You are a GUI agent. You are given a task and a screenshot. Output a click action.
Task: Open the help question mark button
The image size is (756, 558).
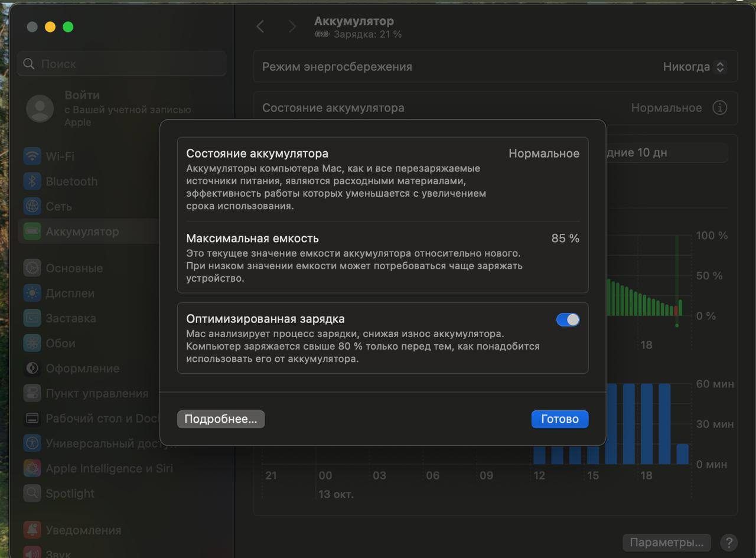click(729, 542)
